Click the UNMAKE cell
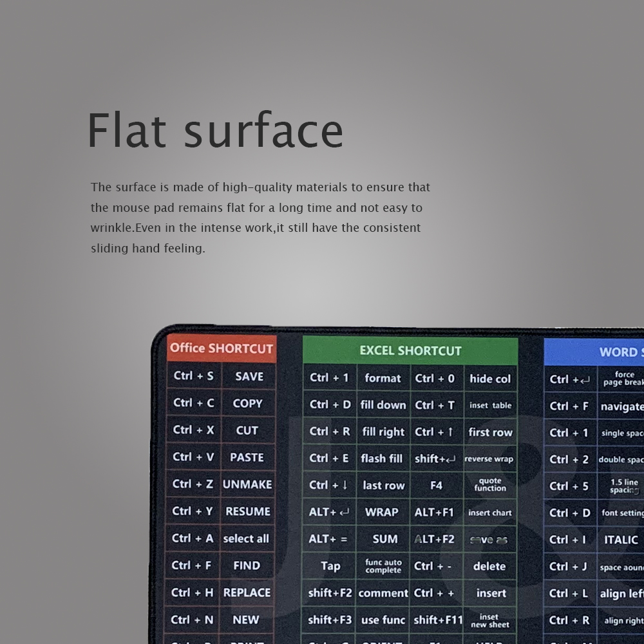Viewport: 644px width, 644px height. tap(247, 484)
